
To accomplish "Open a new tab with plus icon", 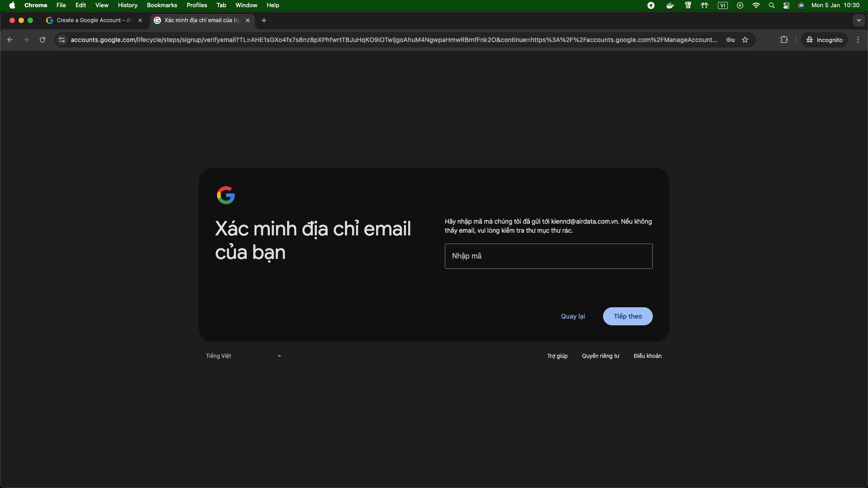I will click(x=264, y=20).
